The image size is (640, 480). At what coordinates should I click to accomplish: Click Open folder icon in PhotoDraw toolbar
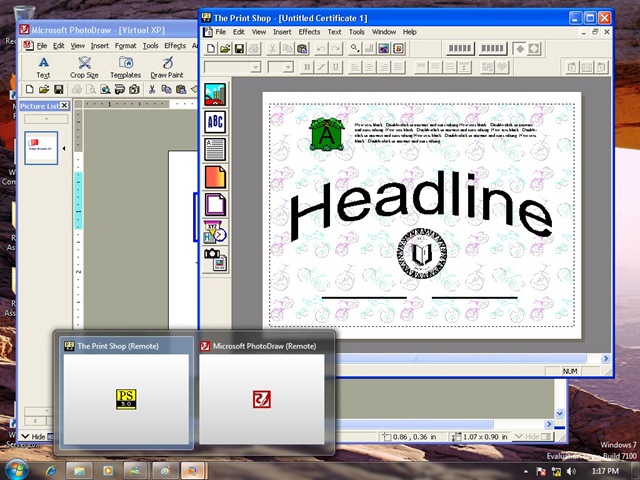[44, 89]
